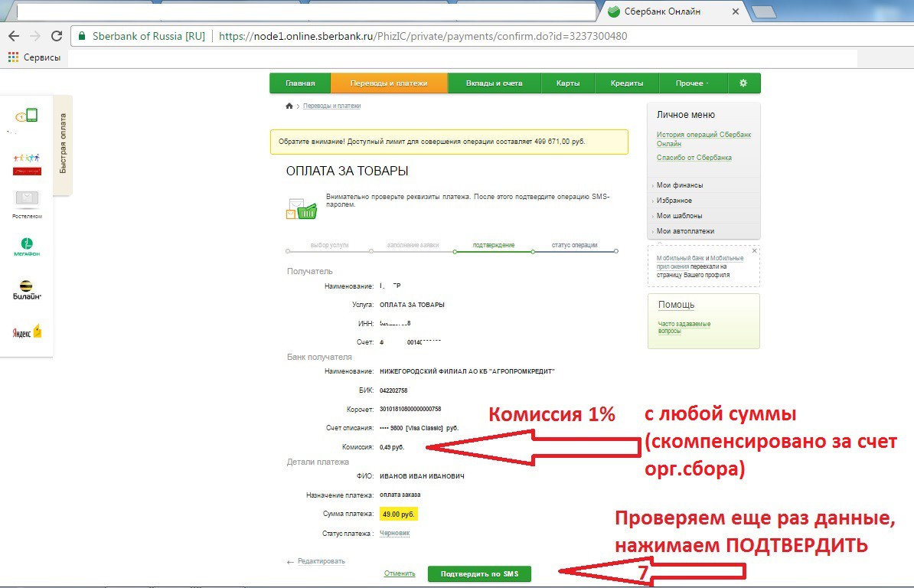Open the Кредиты tab

pos(627,83)
